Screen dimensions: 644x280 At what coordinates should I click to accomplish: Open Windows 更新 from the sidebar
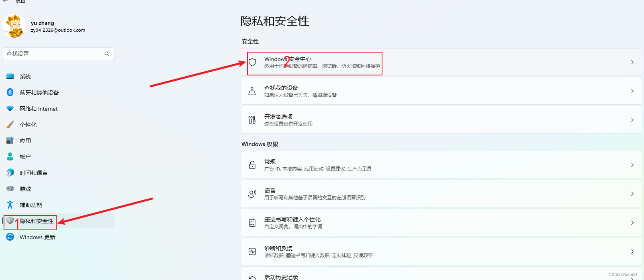click(58, 237)
